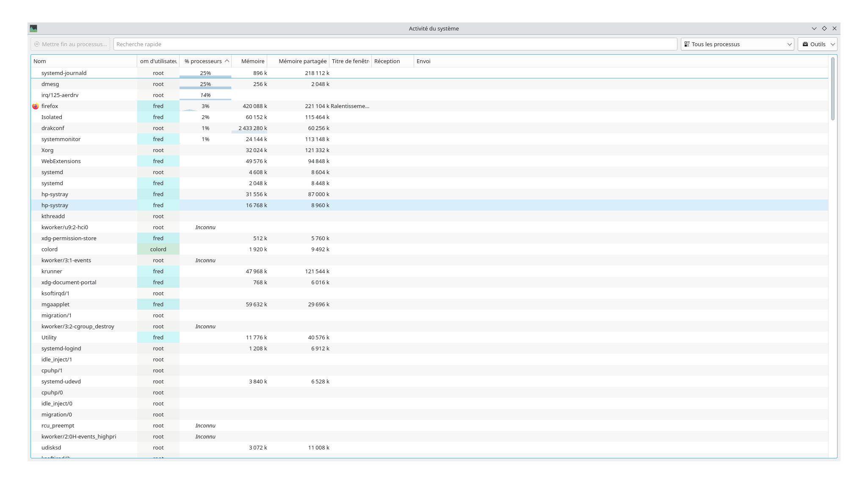
Task: Click the diamond maximize icon in titlebar
Action: pyautogui.click(x=824, y=28)
